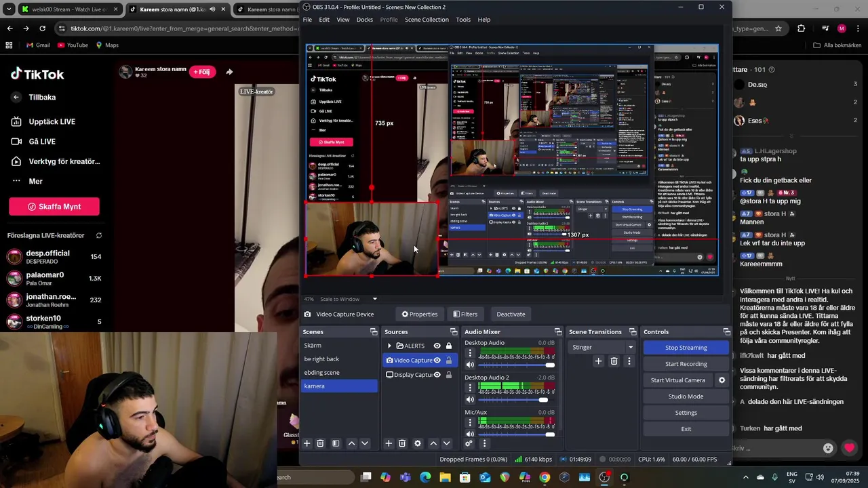Open the File menu in OBS
868x488 pixels.
(x=307, y=20)
